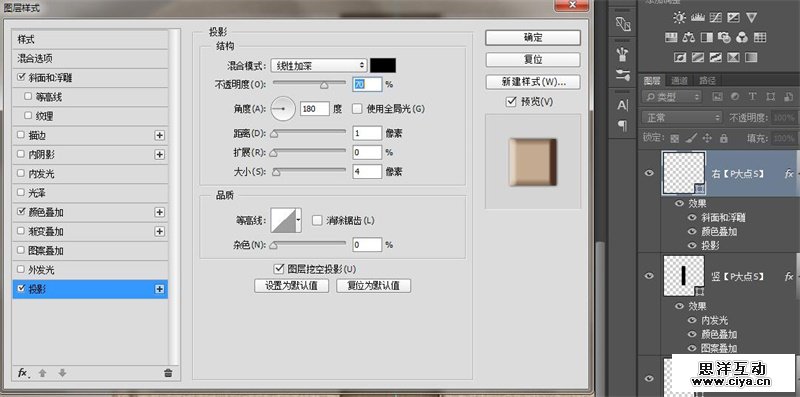The image size is (800, 397).
Task: Add Levels adjustment (histogram icon)
Action: click(697, 18)
